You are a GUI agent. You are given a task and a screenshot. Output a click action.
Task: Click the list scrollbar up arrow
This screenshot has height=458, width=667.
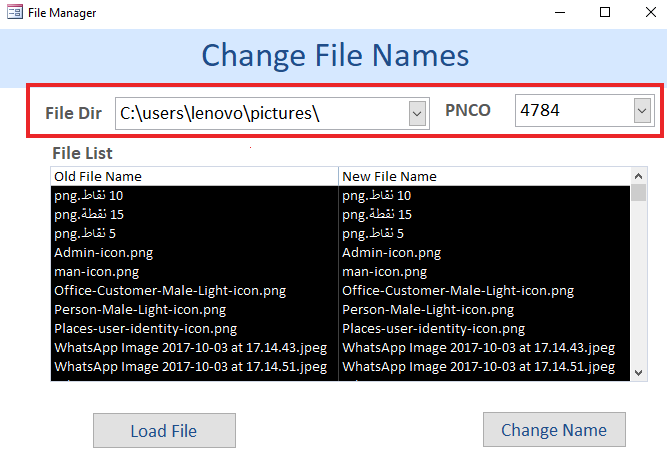[638, 176]
